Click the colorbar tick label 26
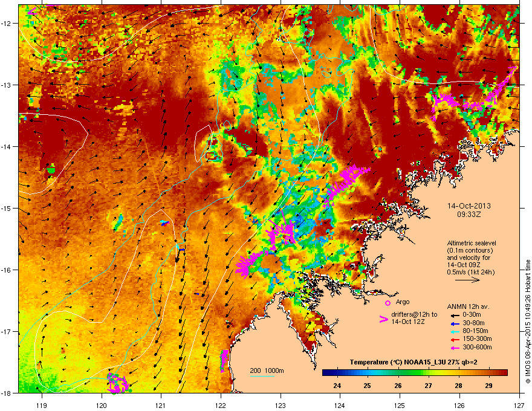532x411 pixels. (x=398, y=386)
